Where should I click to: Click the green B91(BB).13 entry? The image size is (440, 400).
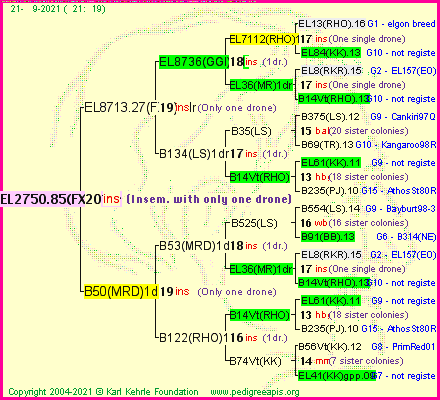point(328,237)
